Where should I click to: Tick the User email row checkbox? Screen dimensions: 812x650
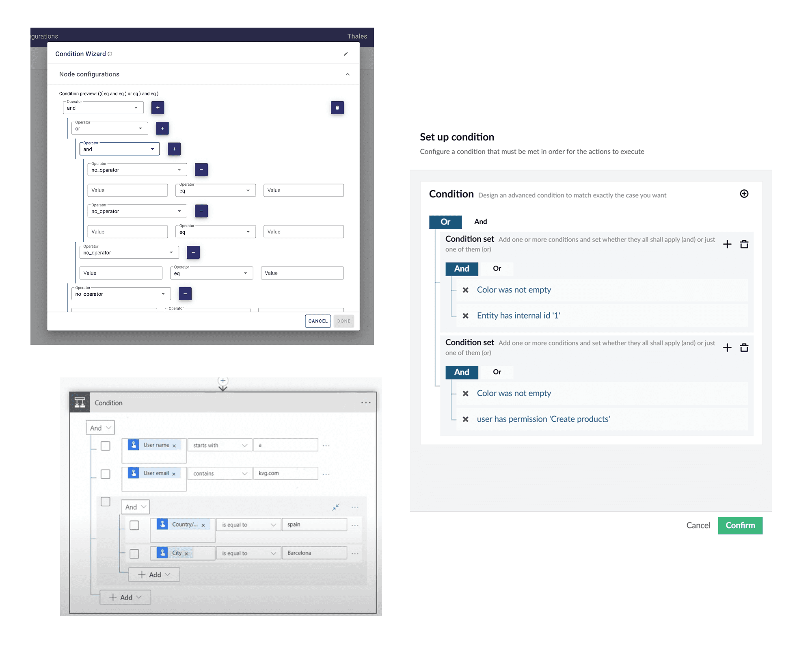106,474
